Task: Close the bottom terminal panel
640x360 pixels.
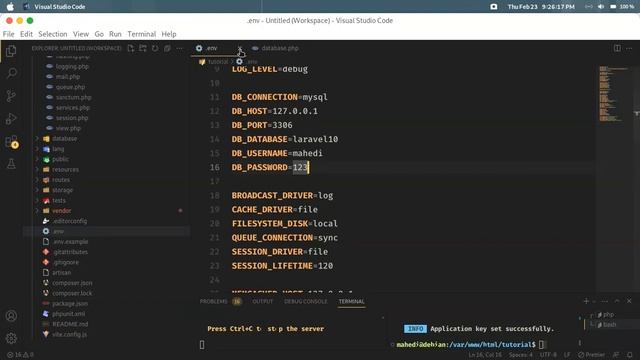Action: pos(629,301)
